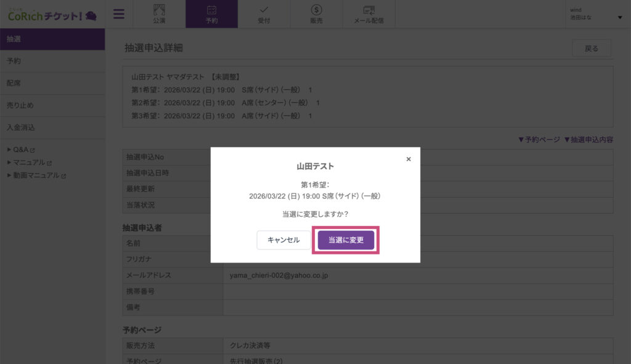Jump to ▼抽選申込内容 section

(588, 140)
